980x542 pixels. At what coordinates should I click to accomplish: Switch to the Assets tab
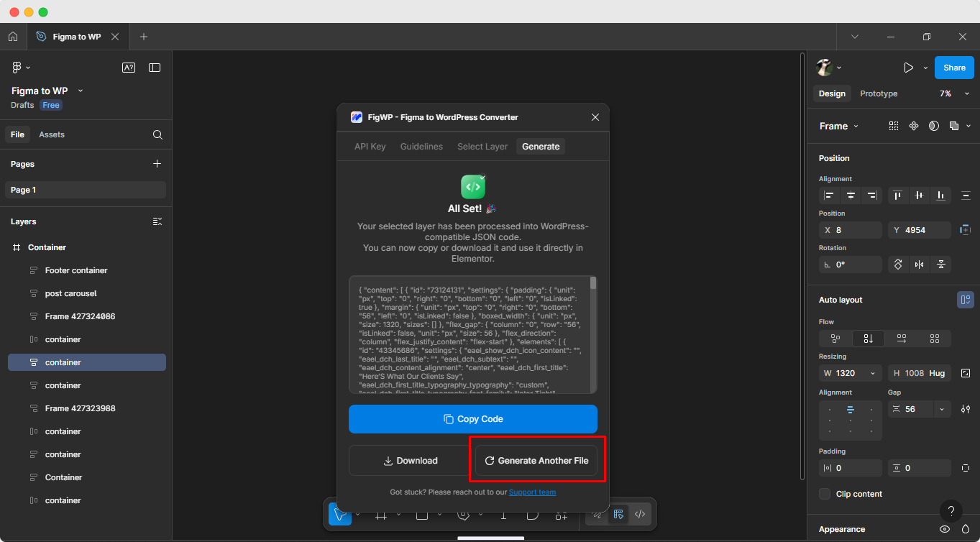[x=52, y=134]
